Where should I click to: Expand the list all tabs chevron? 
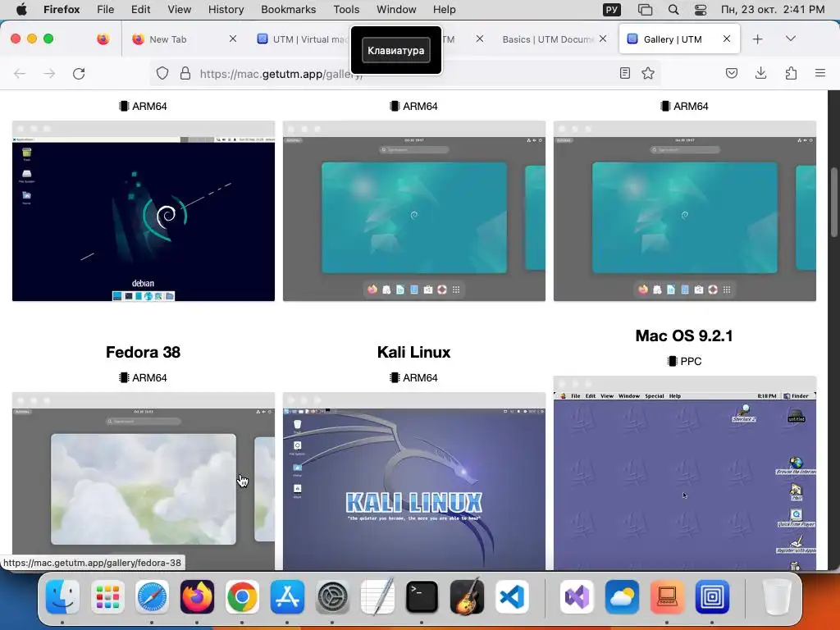coord(791,39)
